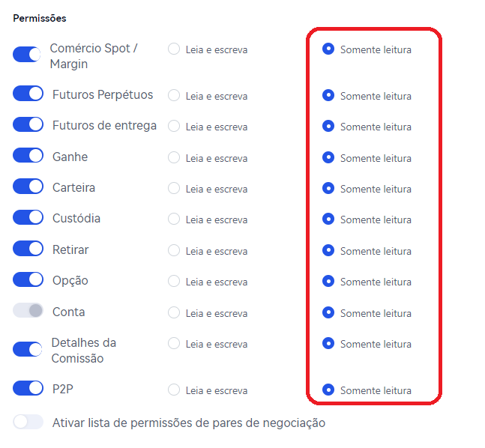Switch off the Ganhe permission toggle
This screenshot has width=485, height=448.
[28, 156]
